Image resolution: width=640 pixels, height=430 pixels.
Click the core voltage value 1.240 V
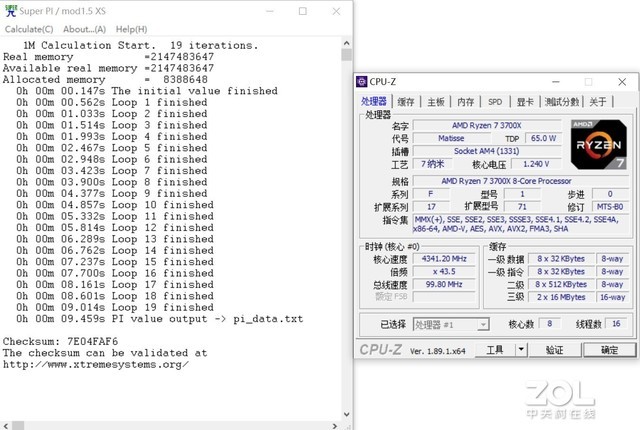536,164
